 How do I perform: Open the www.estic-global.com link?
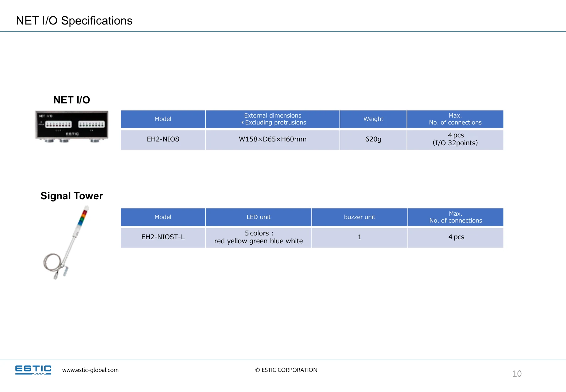90,370
